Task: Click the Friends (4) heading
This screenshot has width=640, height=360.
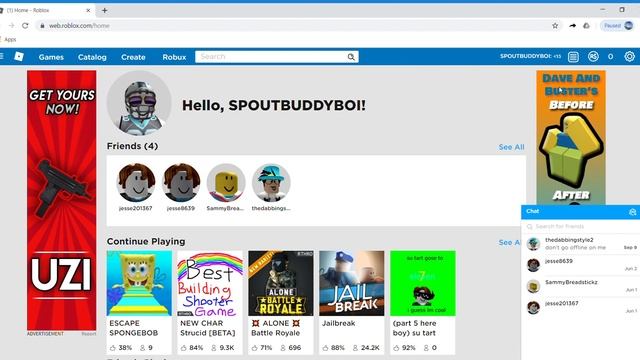Action: point(132,146)
